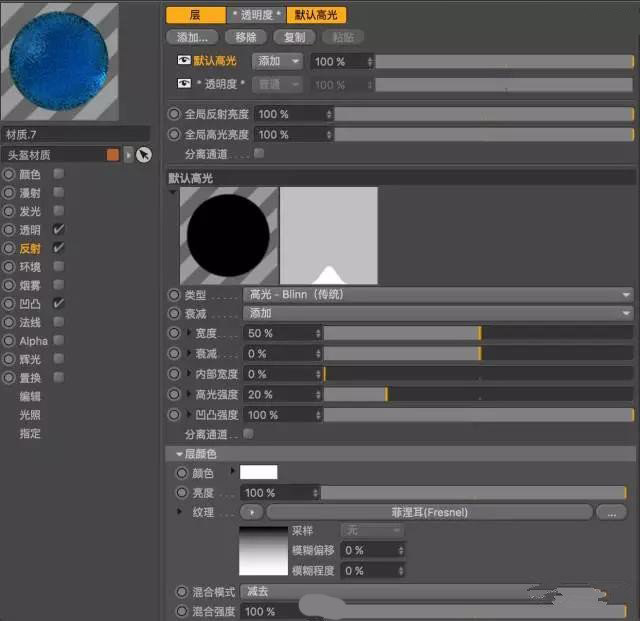Click the keyframe circle beside 混合强度
Viewport: 640px width, 621px height.
tap(181, 611)
